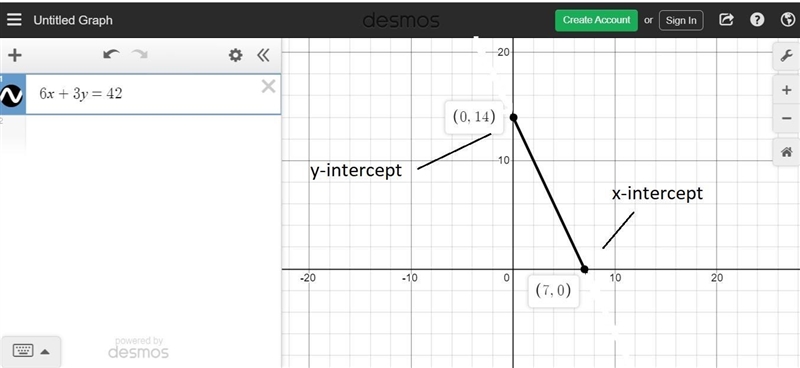The height and width of the screenshot is (368, 800).
Task: Select the Sign In button
Action: tap(681, 20)
